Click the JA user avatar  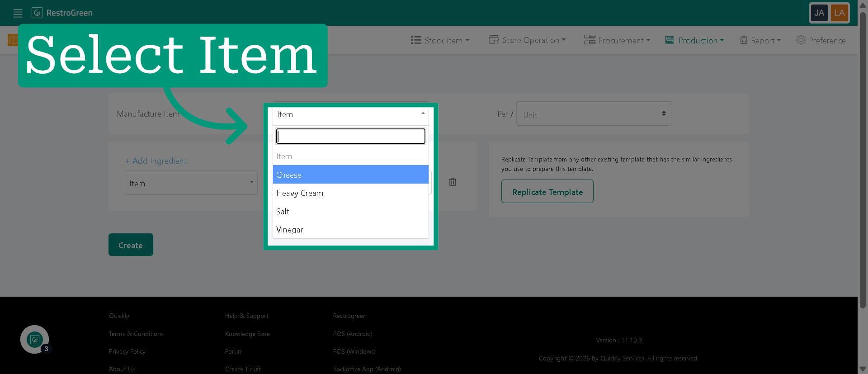[819, 13]
